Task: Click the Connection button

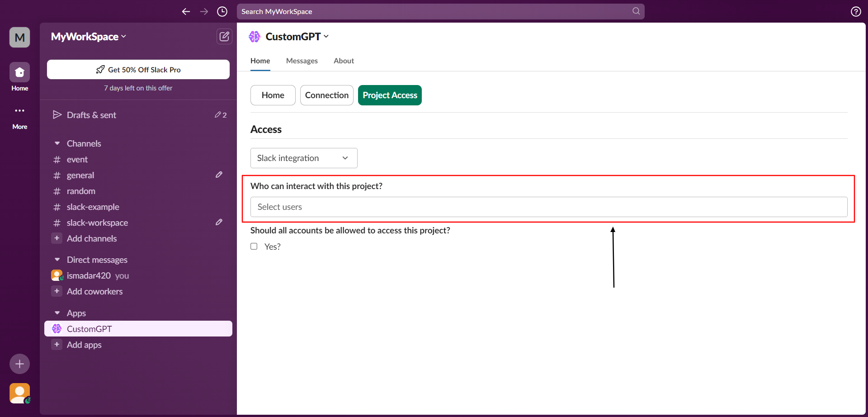Action: 327,95
